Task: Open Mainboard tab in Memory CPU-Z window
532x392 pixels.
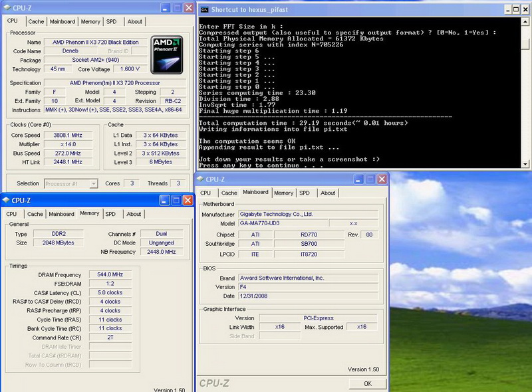Action: coord(61,214)
